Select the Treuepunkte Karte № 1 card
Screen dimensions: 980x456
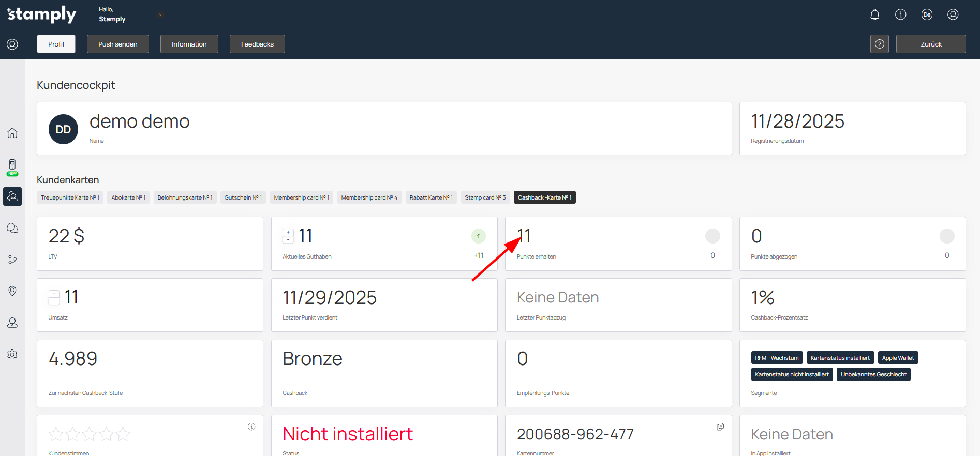point(70,197)
